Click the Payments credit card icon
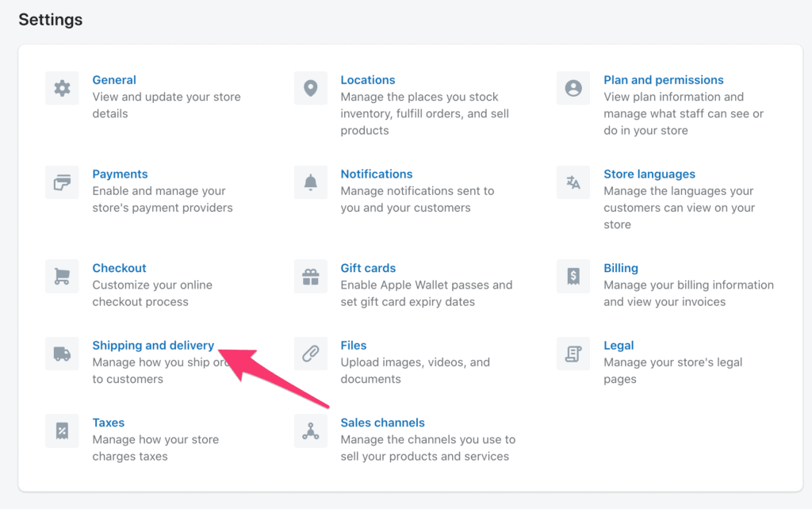 point(62,182)
